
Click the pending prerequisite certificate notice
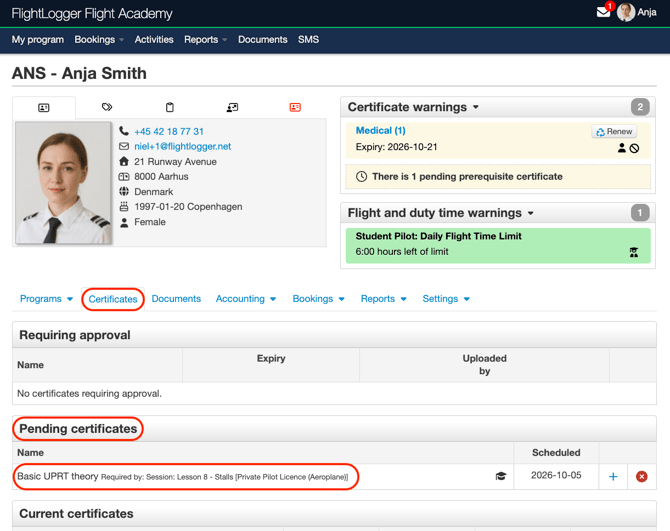(498, 176)
